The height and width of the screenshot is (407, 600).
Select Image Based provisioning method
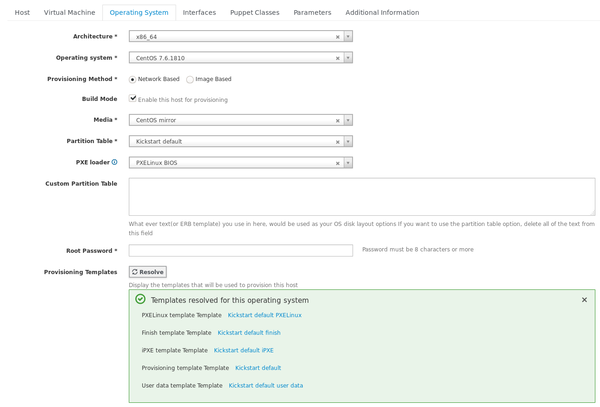tap(190, 80)
